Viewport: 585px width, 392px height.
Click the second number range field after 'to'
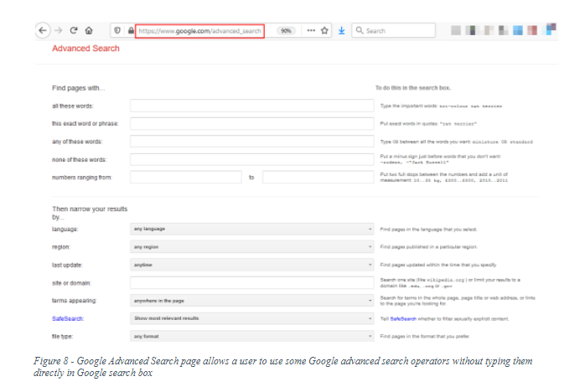pos(318,178)
